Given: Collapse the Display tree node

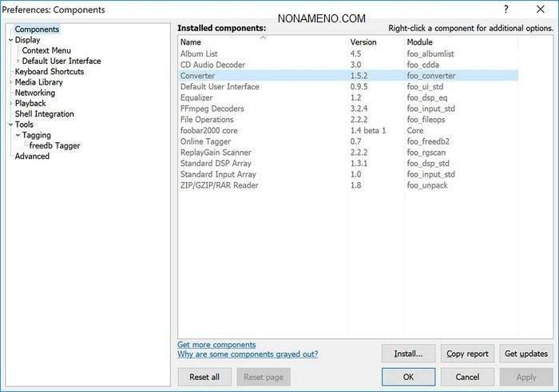Looking at the screenshot, I should coord(10,40).
